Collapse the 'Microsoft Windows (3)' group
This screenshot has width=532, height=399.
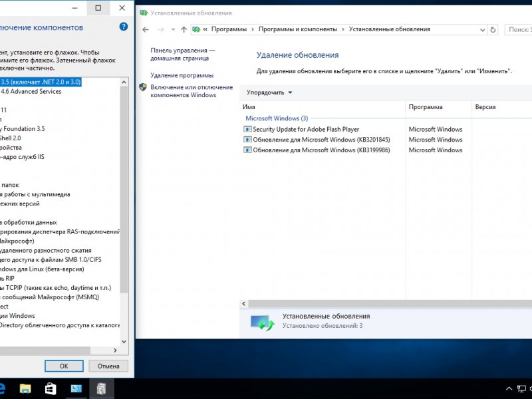pos(277,118)
